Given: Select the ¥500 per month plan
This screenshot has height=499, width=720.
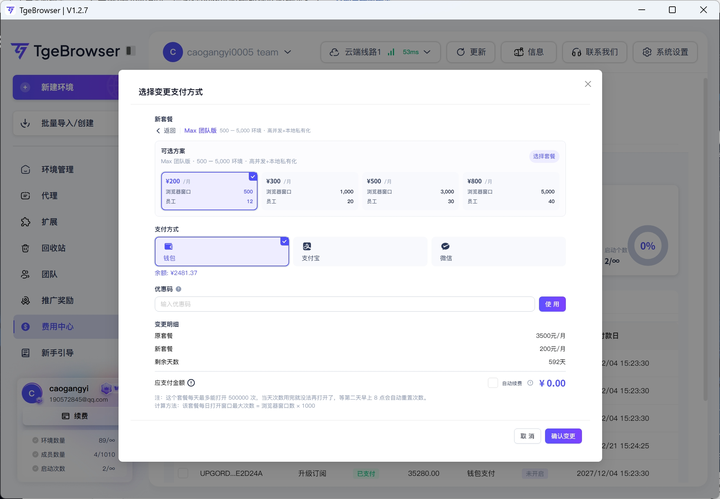Looking at the screenshot, I should (411, 191).
